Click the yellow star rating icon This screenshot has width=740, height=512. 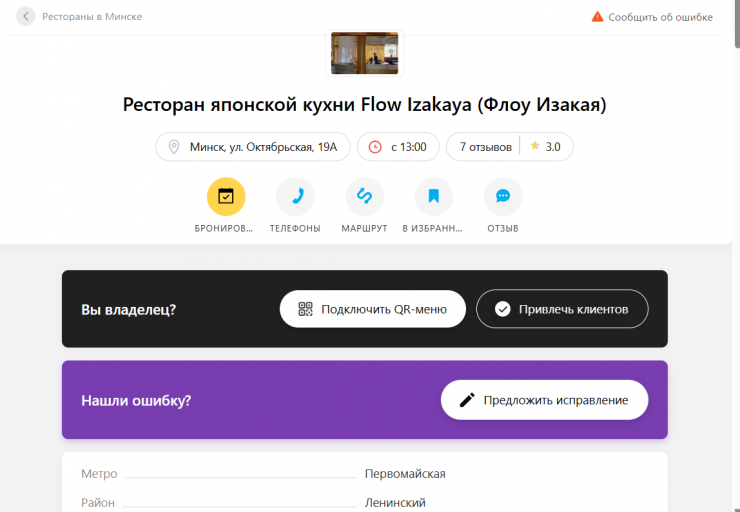coord(535,146)
